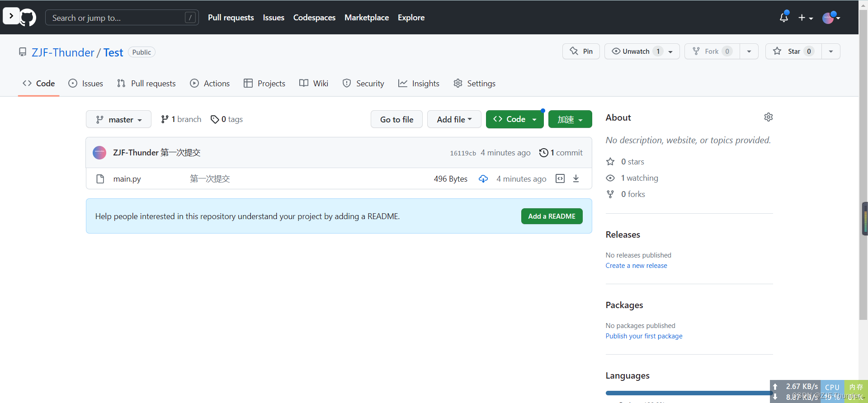This screenshot has height=403, width=868.
Task: Click Publish your first package link
Action: click(644, 336)
